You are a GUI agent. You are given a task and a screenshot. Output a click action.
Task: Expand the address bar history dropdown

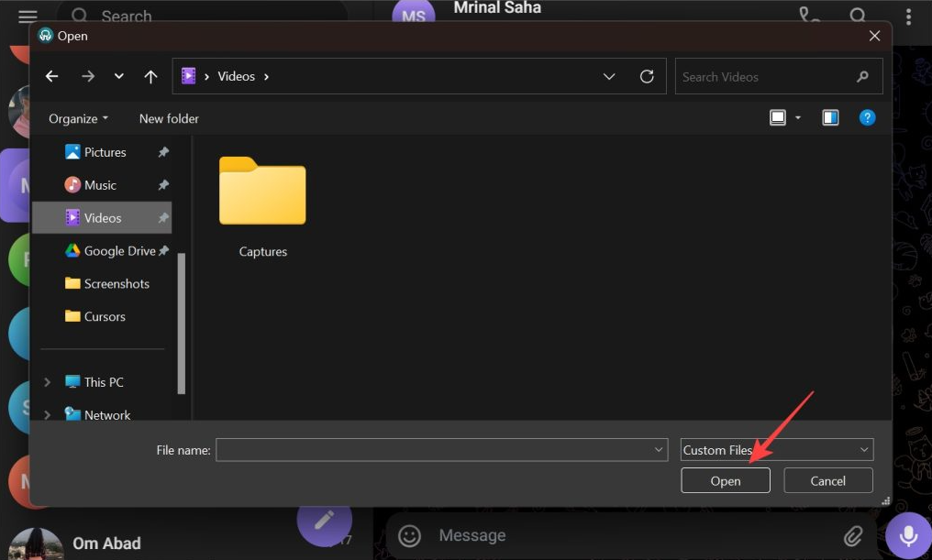(609, 77)
